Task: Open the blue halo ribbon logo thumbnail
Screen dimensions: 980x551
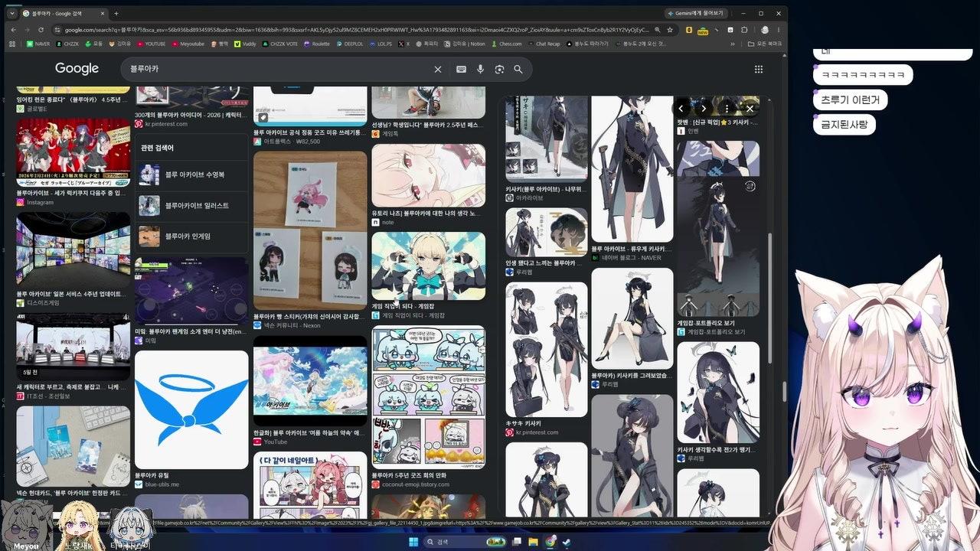Action: [191, 409]
